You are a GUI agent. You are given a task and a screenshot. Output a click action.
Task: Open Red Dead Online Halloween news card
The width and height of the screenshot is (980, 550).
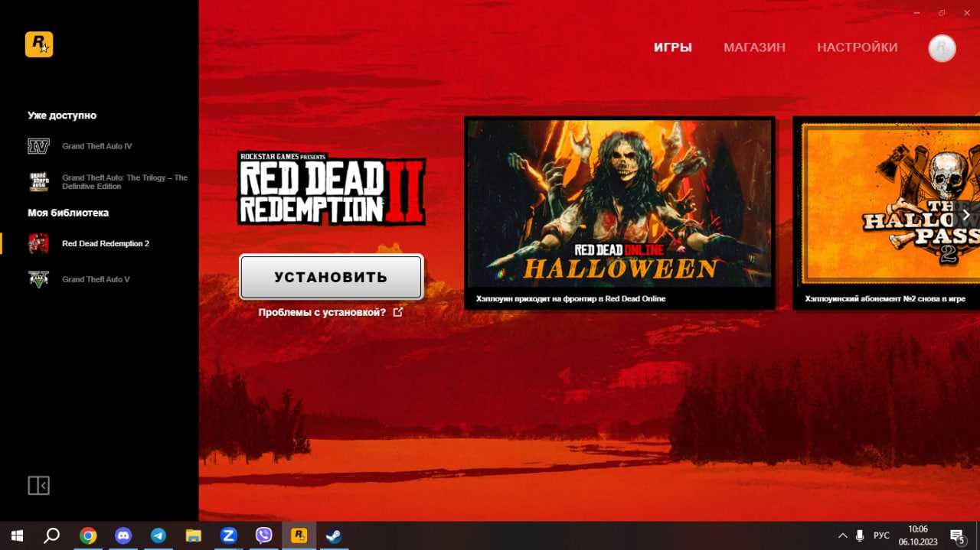[619, 213]
